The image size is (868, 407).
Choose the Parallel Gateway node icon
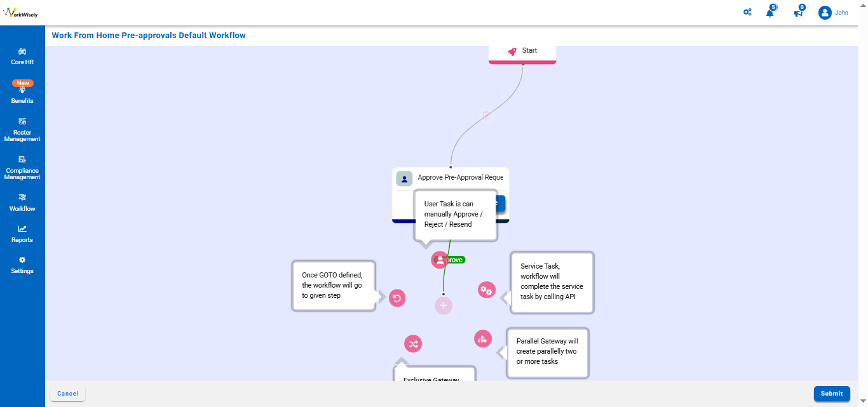coord(483,338)
